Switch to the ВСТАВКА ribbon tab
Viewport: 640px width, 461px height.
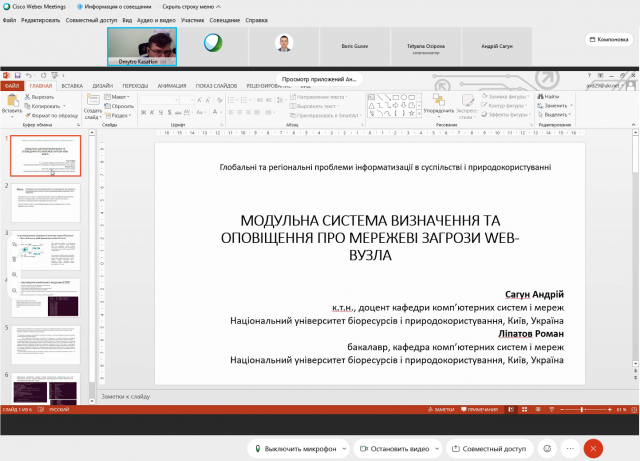point(72,86)
